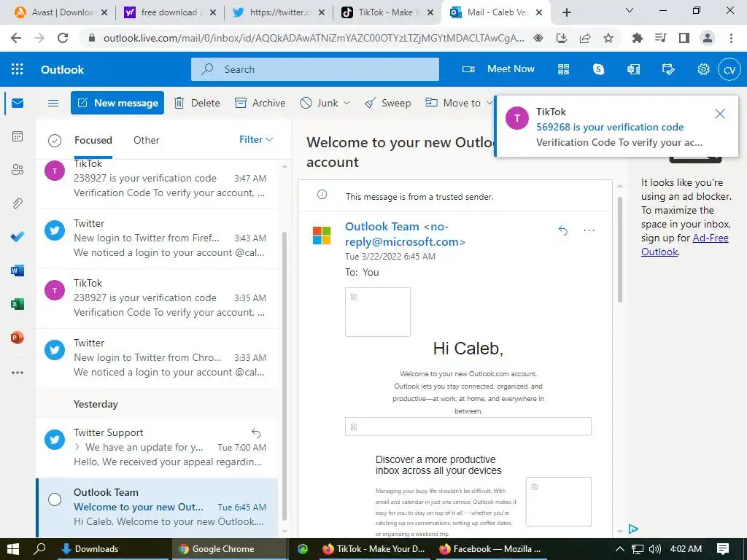Show hidden system tray icons
Screen dimensions: 747x560
coord(619,549)
